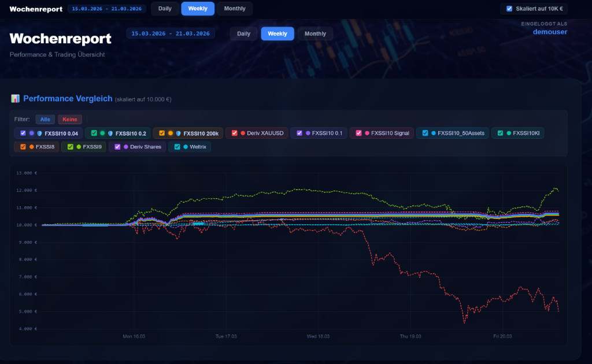Screen dimensions: 592x364
Task: Click the red dot on the Deriv XAUUSD chip
Action: tap(243, 132)
